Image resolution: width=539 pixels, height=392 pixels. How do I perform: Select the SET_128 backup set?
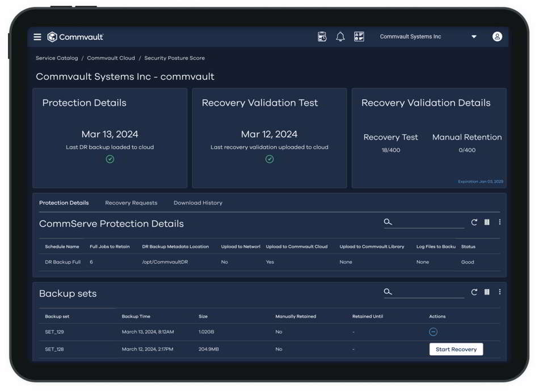(x=54, y=349)
